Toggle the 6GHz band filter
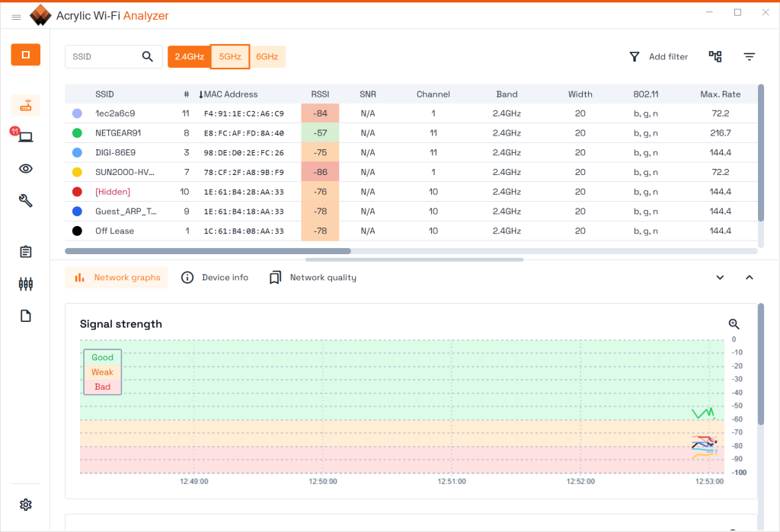This screenshot has width=780, height=532. pyautogui.click(x=267, y=56)
